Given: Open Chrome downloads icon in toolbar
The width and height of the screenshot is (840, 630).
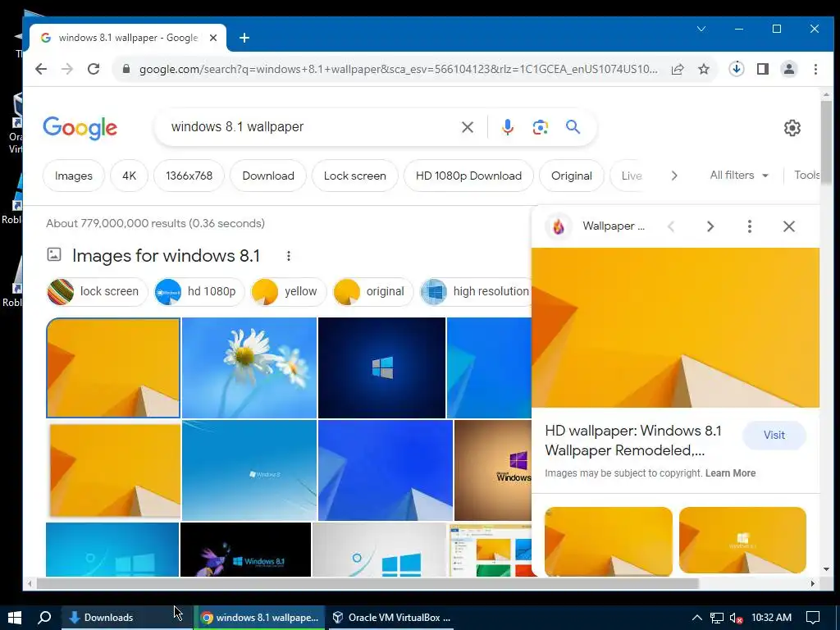Looking at the screenshot, I should coord(737,69).
